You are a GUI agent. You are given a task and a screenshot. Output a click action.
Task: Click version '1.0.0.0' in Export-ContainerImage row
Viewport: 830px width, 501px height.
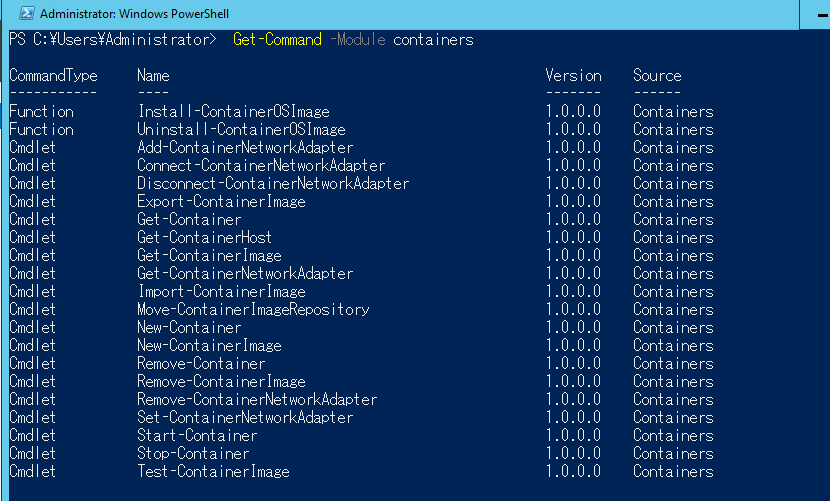pyautogui.click(x=573, y=202)
